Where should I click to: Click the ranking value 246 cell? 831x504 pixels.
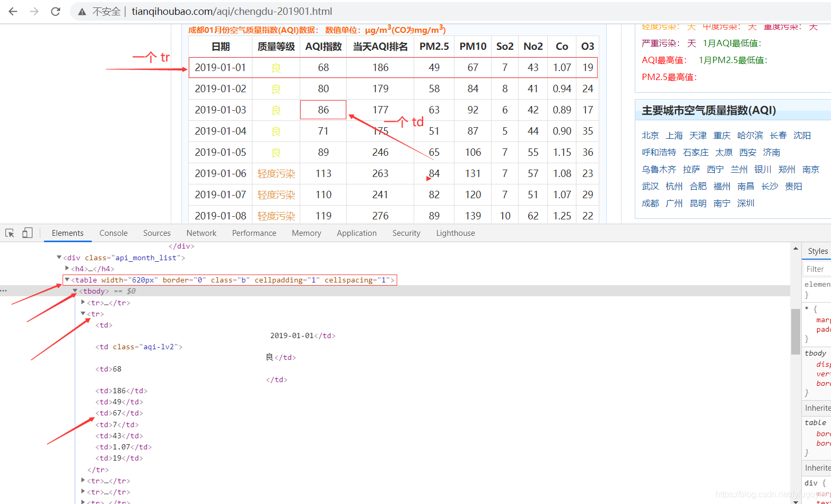click(380, 152)
